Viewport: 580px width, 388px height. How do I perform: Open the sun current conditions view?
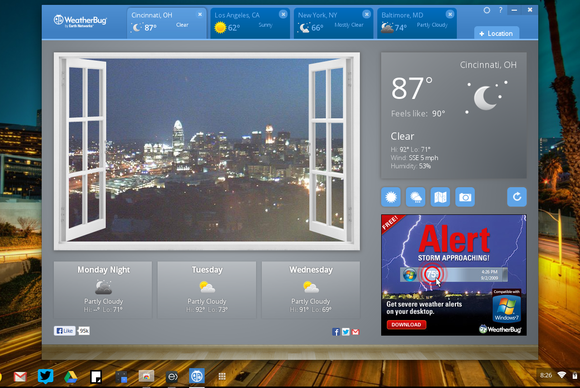point(391,197)
